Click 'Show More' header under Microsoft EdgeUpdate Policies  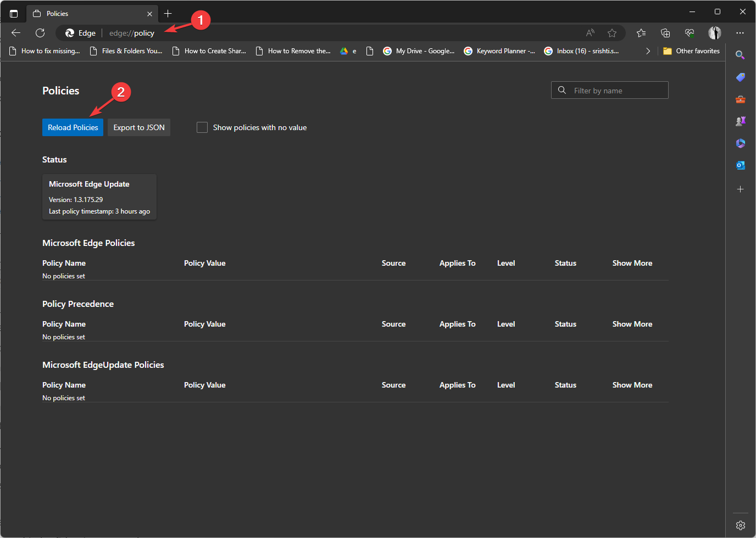click(x=632, y=385)
